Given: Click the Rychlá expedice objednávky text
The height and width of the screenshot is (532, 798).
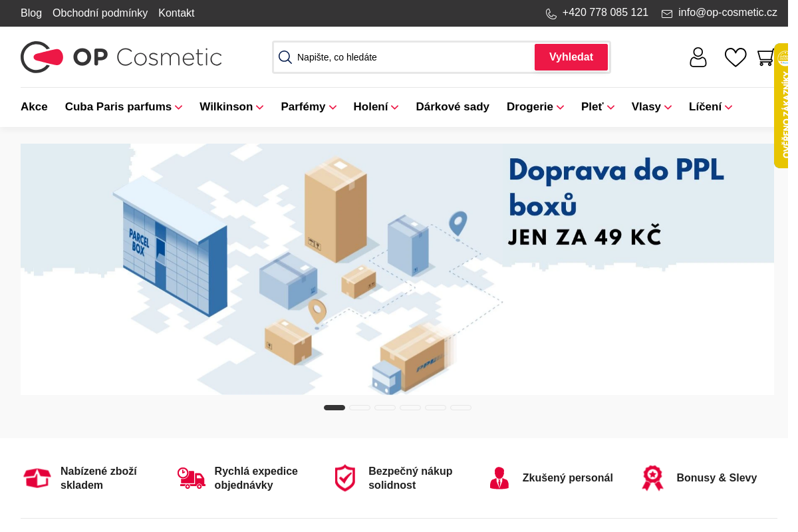Looking at the screenshot, I should pyautogui.click(x=256, y=478).
